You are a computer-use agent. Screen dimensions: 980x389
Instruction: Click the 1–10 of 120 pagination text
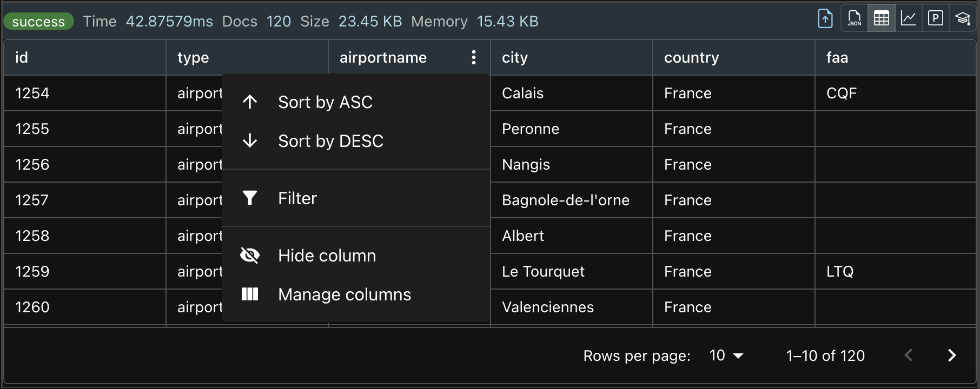pyautogui.click(x=825, y=356)
